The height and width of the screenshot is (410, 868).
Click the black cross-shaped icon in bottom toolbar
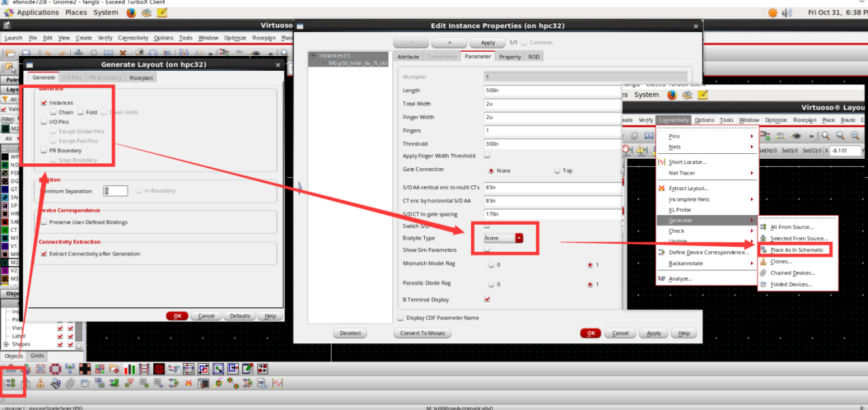tap(85, 369)
